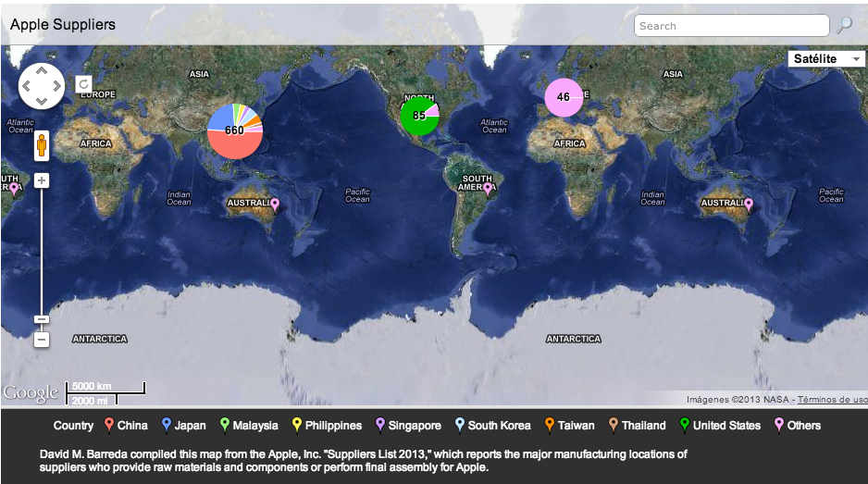Click into the Search input field

tap(731, 26)
